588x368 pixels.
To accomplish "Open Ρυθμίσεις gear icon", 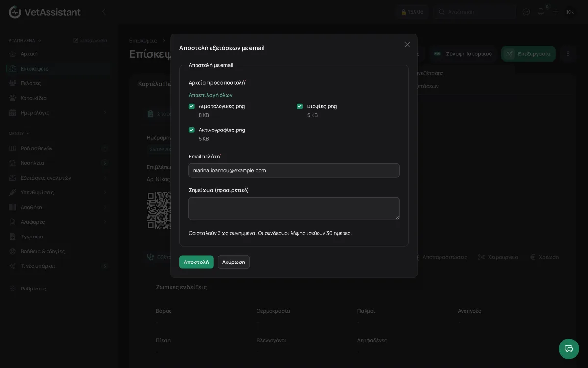I will [x=12, y=289].
